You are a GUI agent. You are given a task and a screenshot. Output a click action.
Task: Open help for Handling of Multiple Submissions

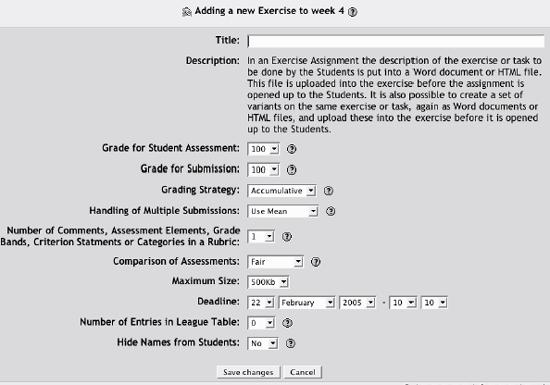click(330, 211)
